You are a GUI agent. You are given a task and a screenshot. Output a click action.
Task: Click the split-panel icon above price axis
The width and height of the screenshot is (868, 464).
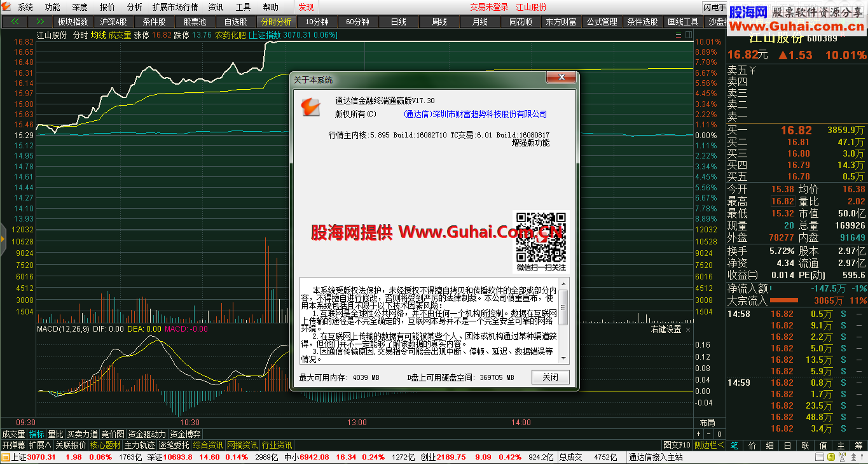[688, 35]
